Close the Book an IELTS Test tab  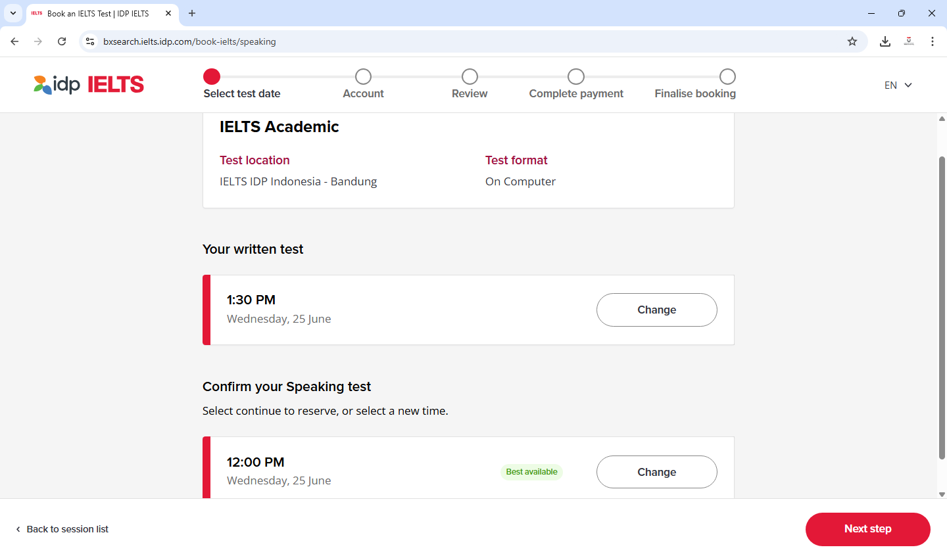pyautogui.click(x=168, y=13)
